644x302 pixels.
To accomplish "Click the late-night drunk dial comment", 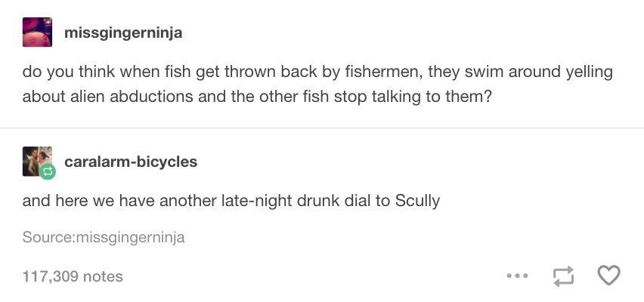I will [x=231, y=201].
